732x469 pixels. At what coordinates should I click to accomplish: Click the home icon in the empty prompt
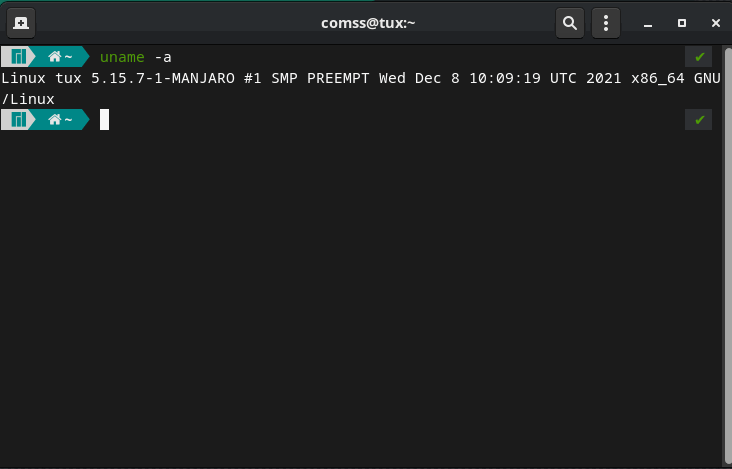(55, 120)
